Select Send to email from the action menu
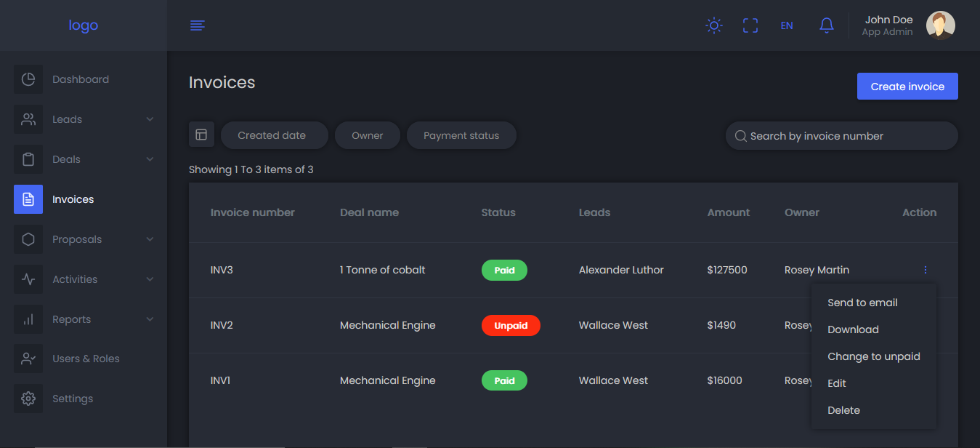Image resolution: width=980 pixels, height=448 pixels. coord(862,303)
